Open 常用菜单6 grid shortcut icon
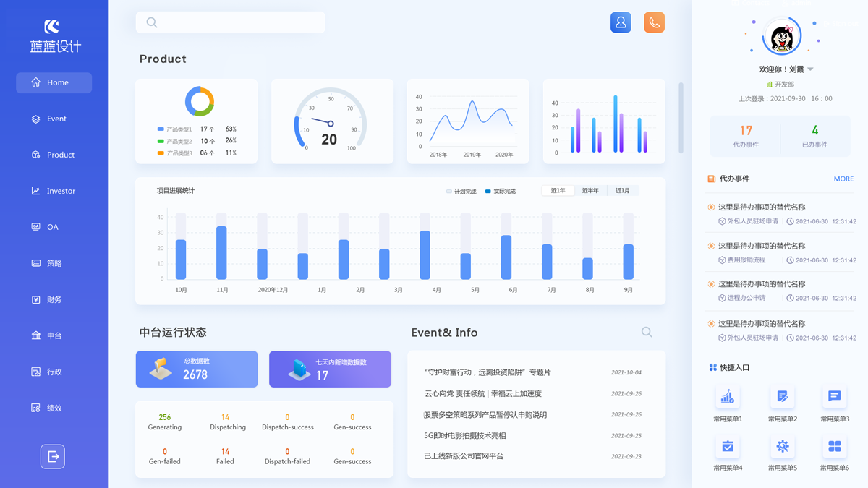Viewport: 868px width, 488px height. click(834, 446)
